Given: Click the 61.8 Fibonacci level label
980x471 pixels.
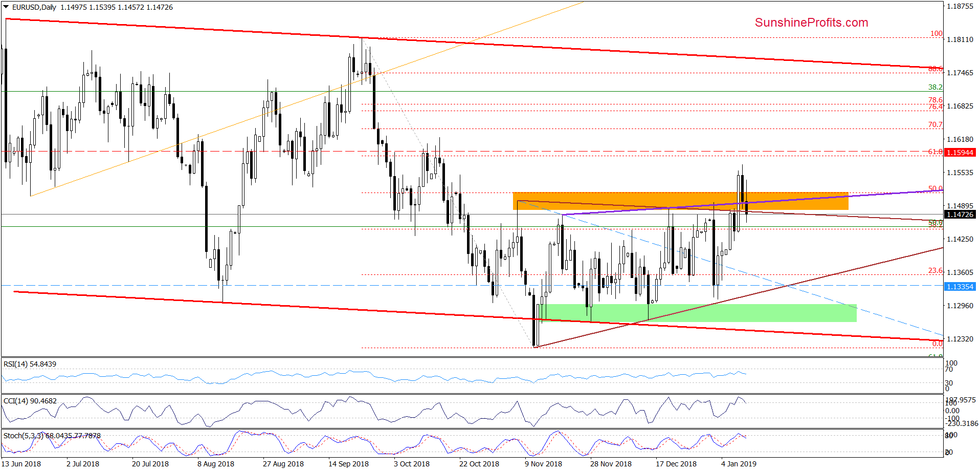Looking at the screenshot, I should pos(936,152).
